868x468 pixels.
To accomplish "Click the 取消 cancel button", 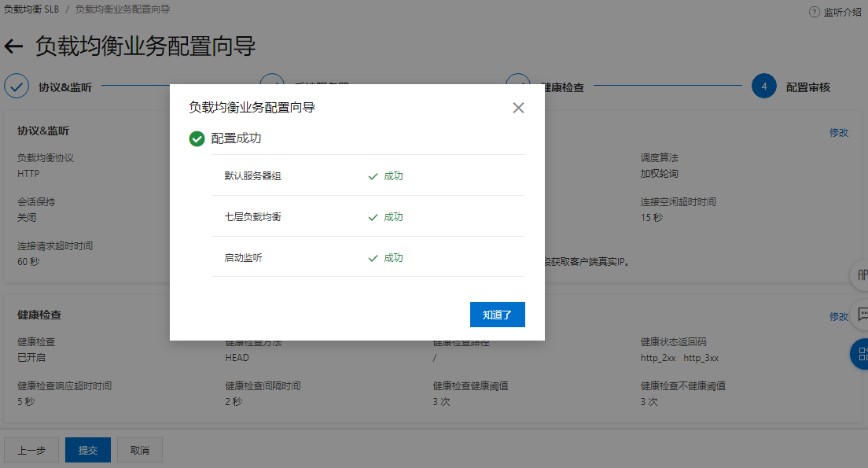I will (x=140, y=450).
